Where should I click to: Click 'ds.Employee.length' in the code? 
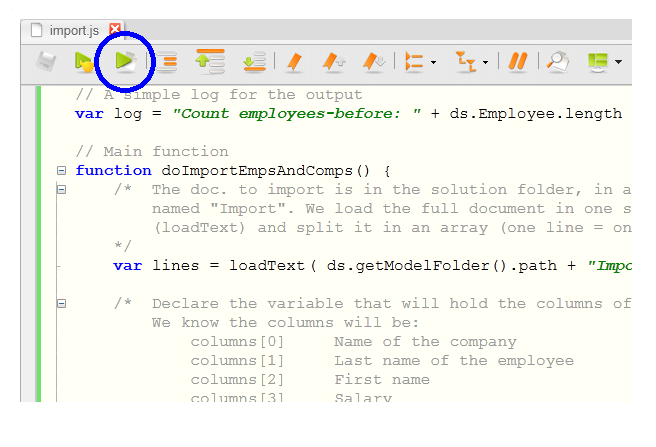(536, 113)
